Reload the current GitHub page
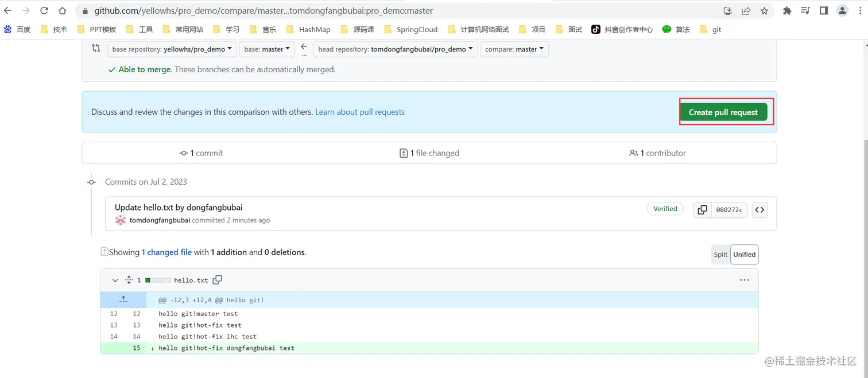Screen dimensions: 868x378 tap(44, 11)
